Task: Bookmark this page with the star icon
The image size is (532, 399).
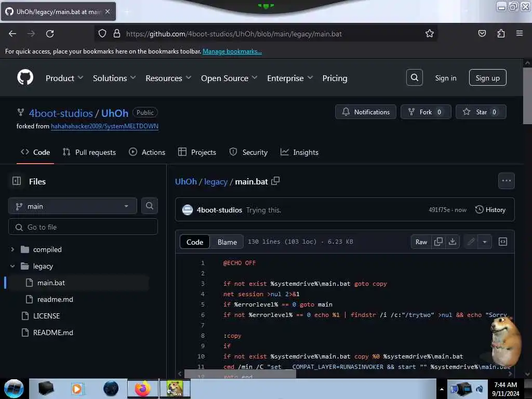Action: click(430, 33)
